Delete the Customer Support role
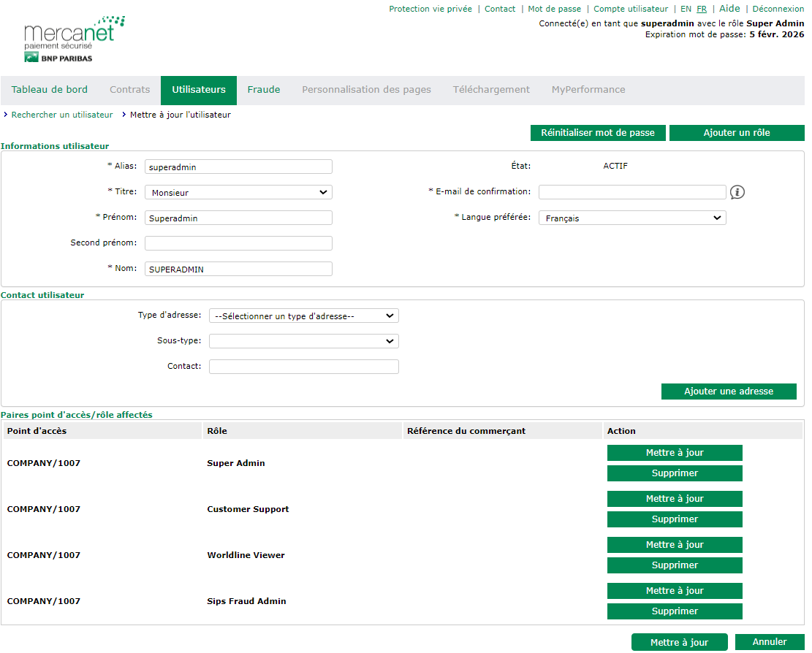 tap(675, 519)
